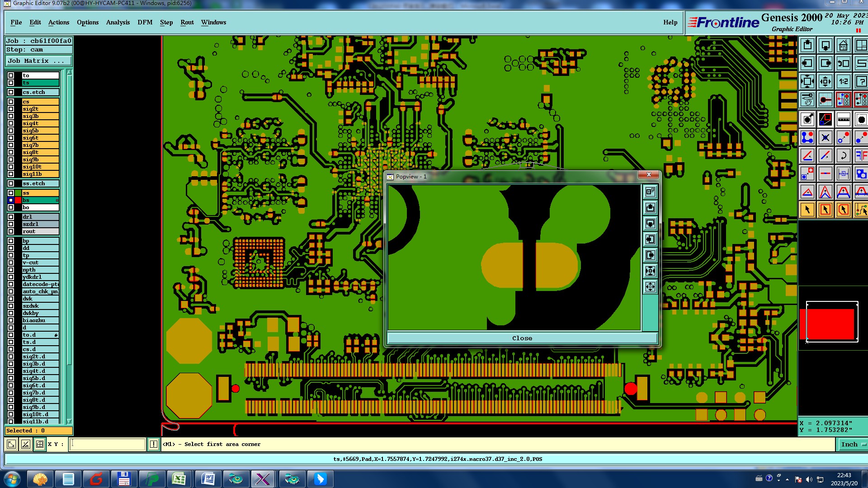This screenshot has width=868, height=488.
Task: Open the DFM menu
Action: [145, 22]
